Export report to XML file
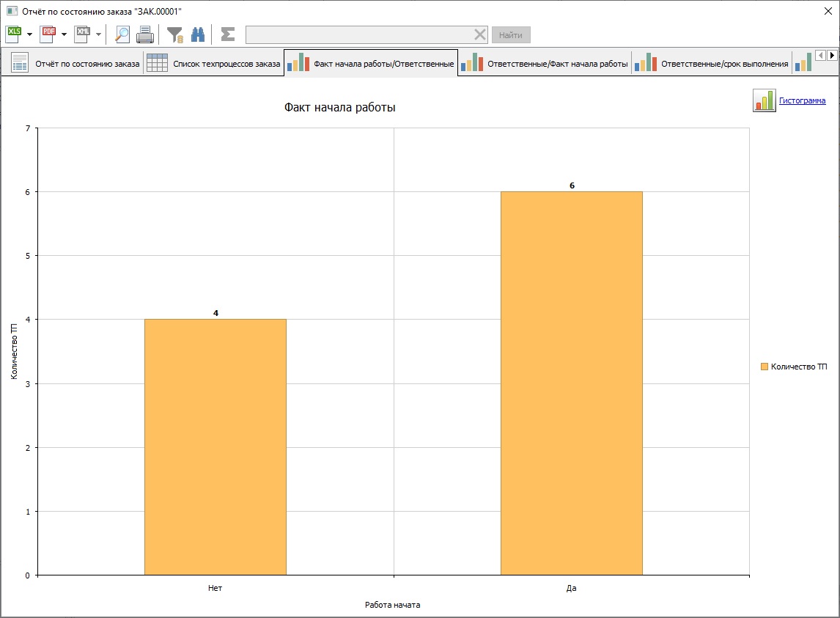The width and height of the screenshot is (840, 618). pyautogui.click(x=82, y=34)
